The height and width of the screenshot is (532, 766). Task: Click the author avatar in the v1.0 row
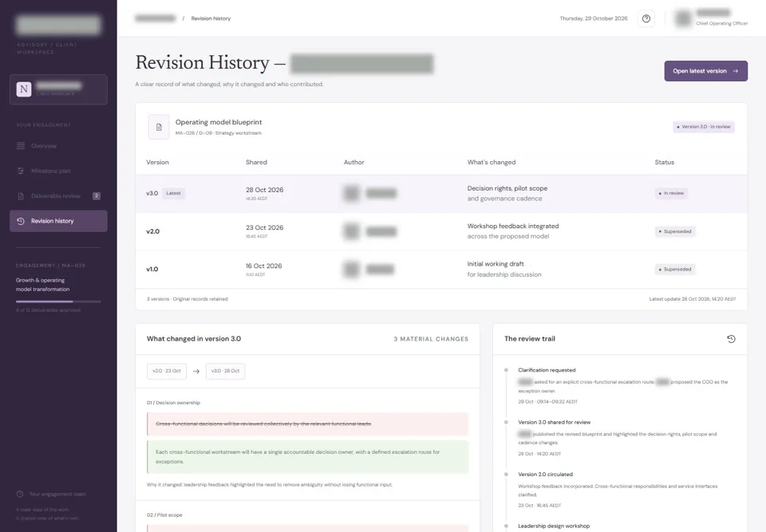(x=351, y=269)
